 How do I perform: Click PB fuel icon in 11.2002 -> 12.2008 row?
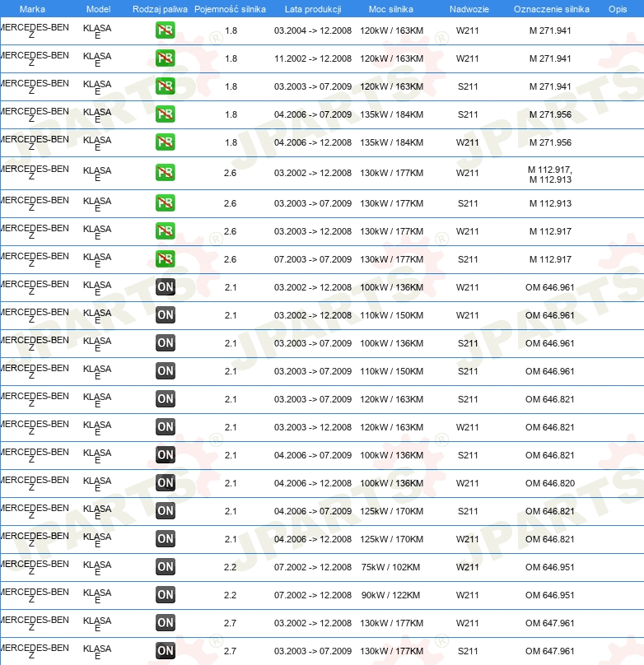pyautogui.click(x=165, y=58)
